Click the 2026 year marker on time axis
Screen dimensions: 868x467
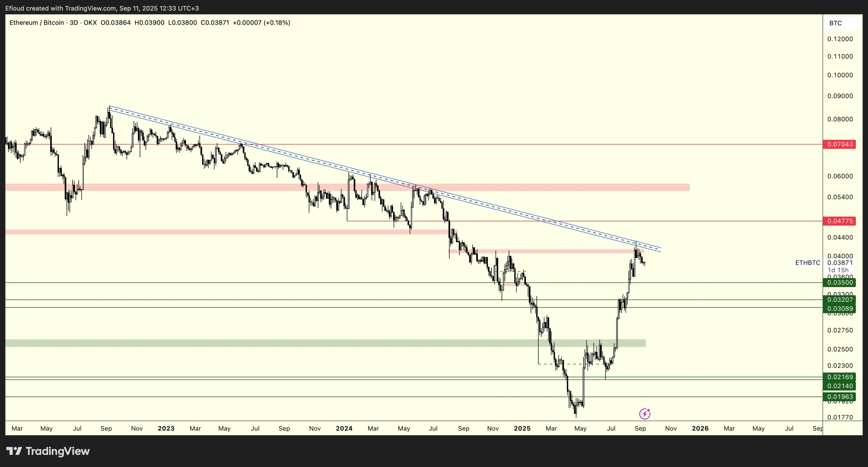point(700,428)
